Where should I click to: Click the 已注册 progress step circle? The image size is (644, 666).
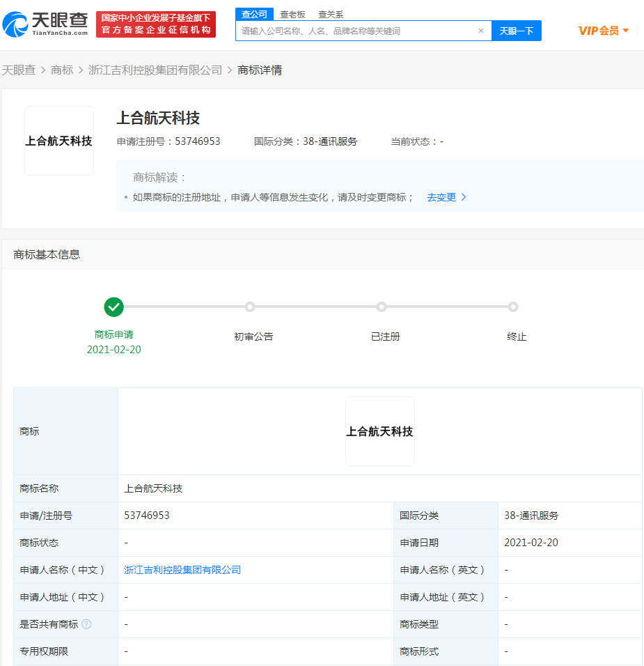(382, 307)
